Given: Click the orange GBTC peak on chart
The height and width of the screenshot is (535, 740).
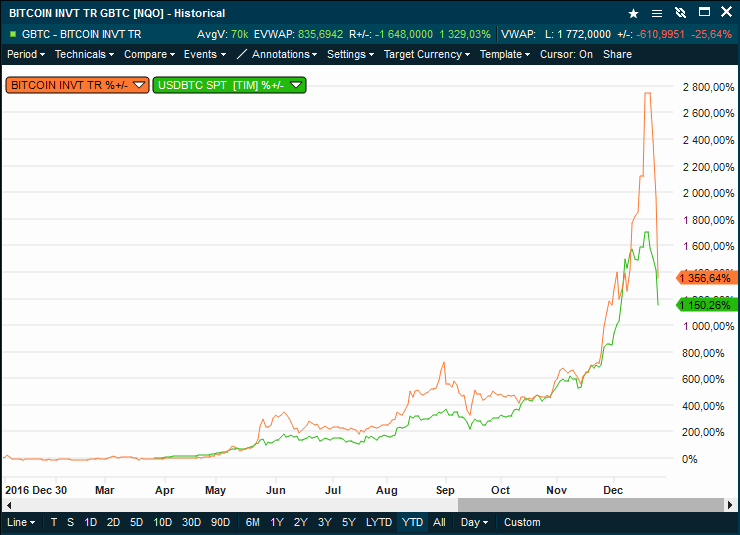Looking at the screenshot, I should [x=648, y=93].
